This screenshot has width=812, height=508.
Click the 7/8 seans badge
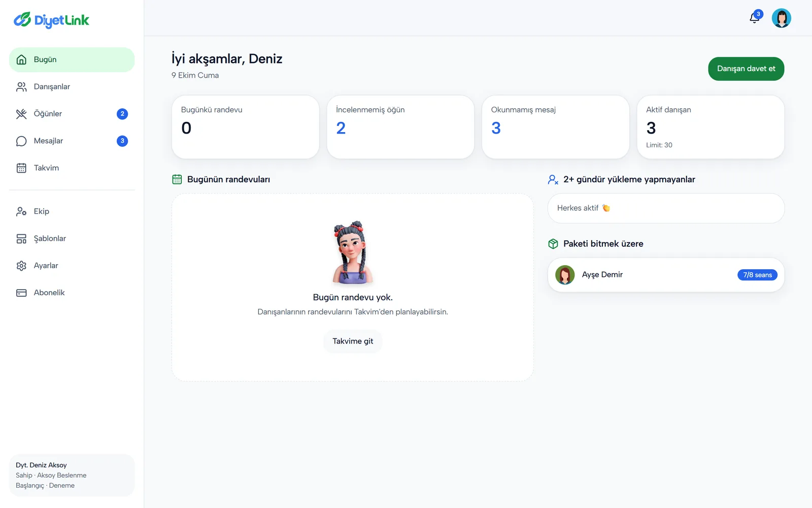[757, 275]
